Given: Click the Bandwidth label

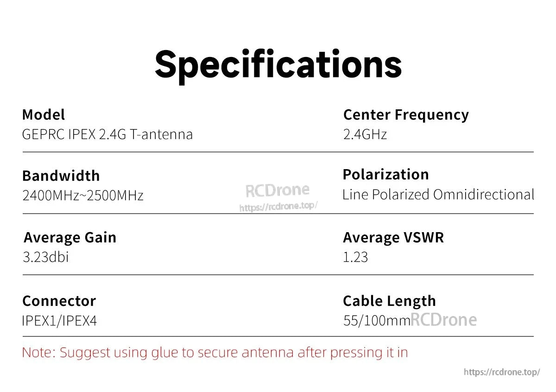Looking at the screenshot, I should tap(61, 176).
